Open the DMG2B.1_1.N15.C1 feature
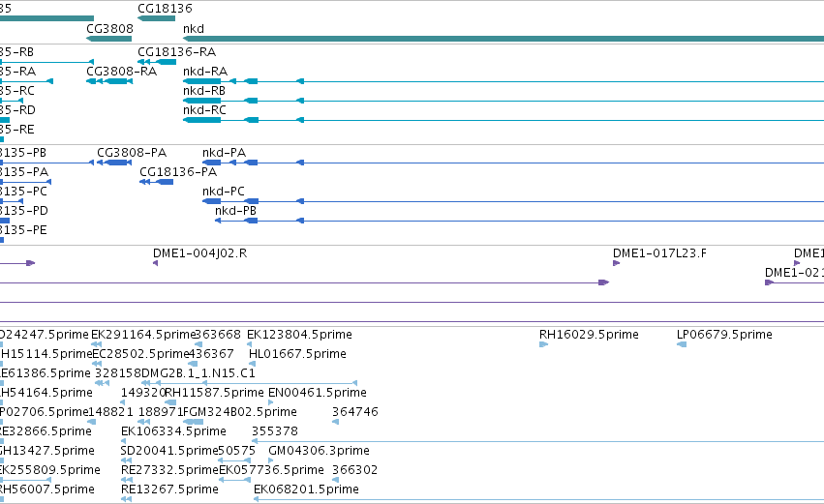The width and height of the screenshot is (824, 504). (x=198, y=373)
